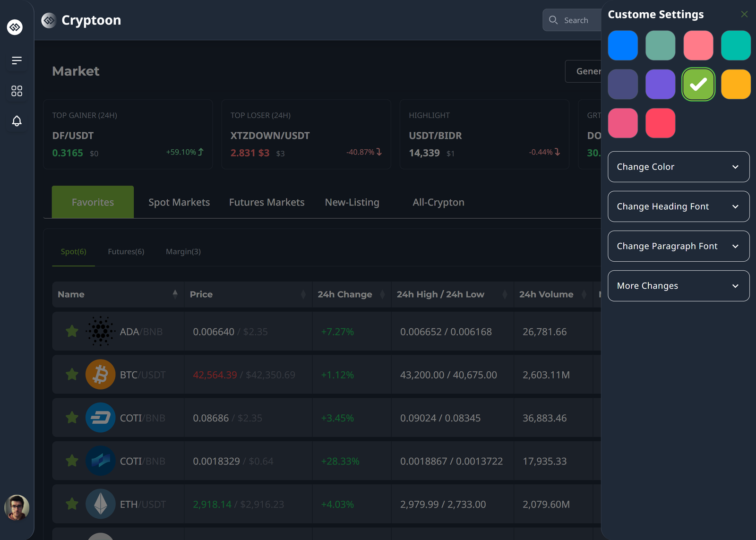The height and width of the screenshot is (540, 756).
Task: Unfavorite ETH/USDT using its star
Action: [72, 504]
